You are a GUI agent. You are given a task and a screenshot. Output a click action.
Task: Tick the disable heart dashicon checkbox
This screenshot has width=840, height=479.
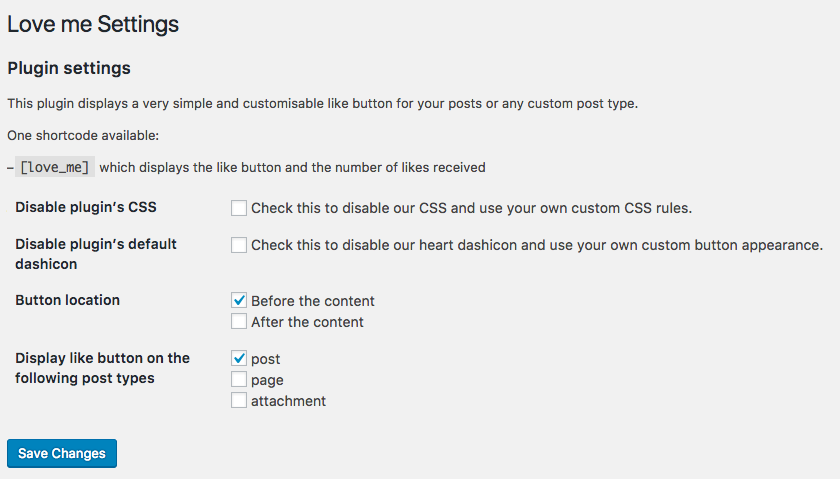tap(239, 245)
